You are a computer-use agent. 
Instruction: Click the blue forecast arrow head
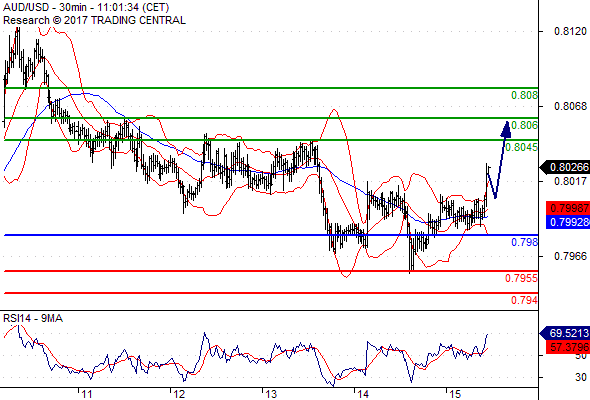506,129
